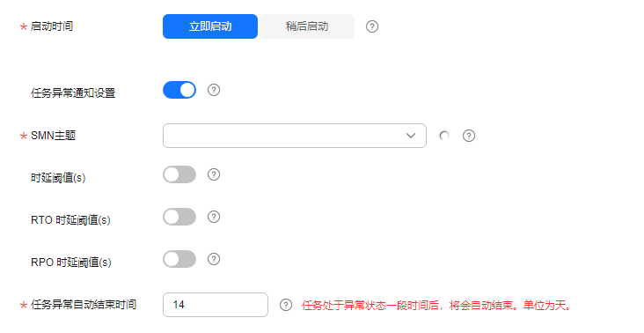Refresh the SMN主题 list
Image resolution: width=644 pixels, height=333 pixels.
444,136
